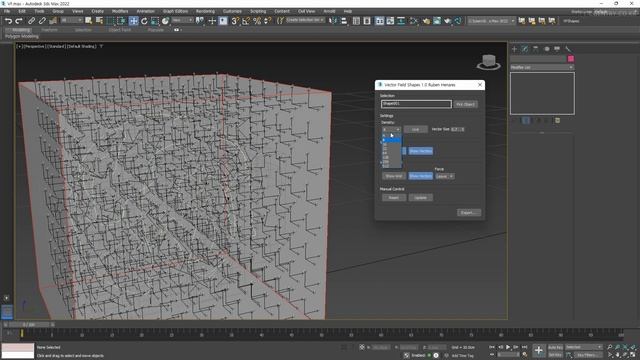The image size is (640, 360).
Task: Open the File menu
Action: (x=7, y=11)
